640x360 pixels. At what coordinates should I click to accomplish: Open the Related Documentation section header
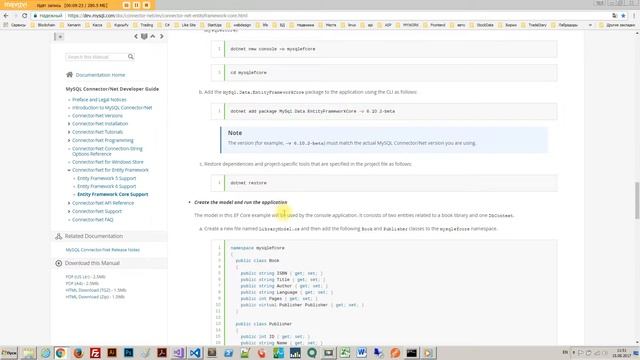point(93,236)
